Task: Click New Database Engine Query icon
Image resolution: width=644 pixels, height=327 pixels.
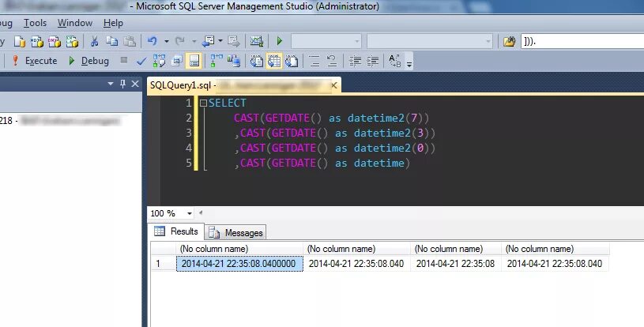Action: [x=19, y=41]
